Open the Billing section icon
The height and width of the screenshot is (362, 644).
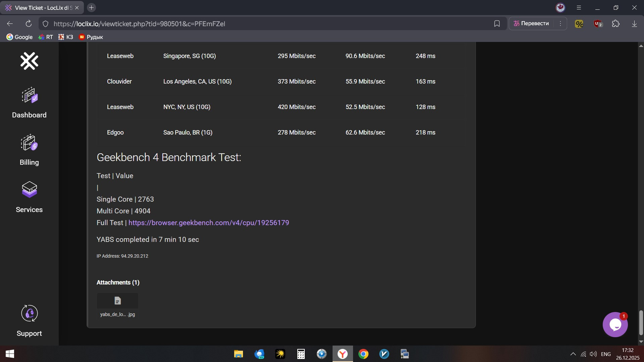coord(30,143)
